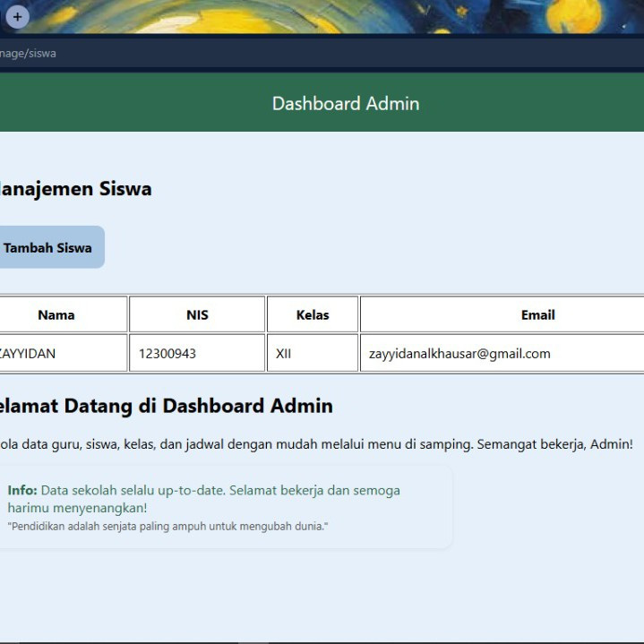Click the Pendidikan adalah senjata quote
This screenshot has height=644, width=644.
tap(167, 527)
